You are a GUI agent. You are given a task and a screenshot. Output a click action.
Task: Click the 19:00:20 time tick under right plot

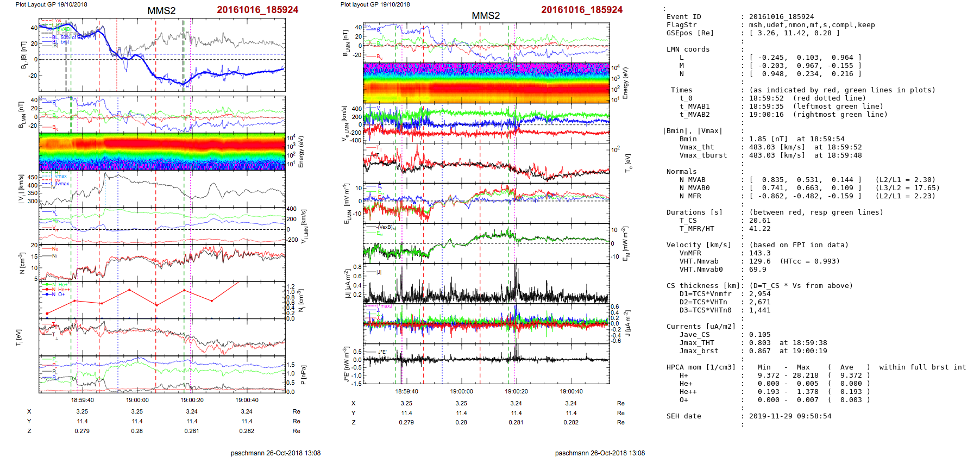click(x=516, y=391)
